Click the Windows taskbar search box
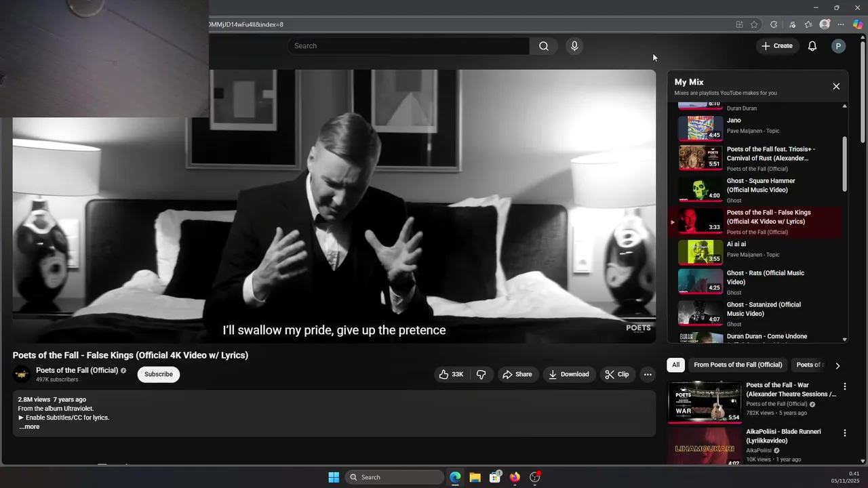Viewport: 868px width, 488px height. click(x=395, y=477)
